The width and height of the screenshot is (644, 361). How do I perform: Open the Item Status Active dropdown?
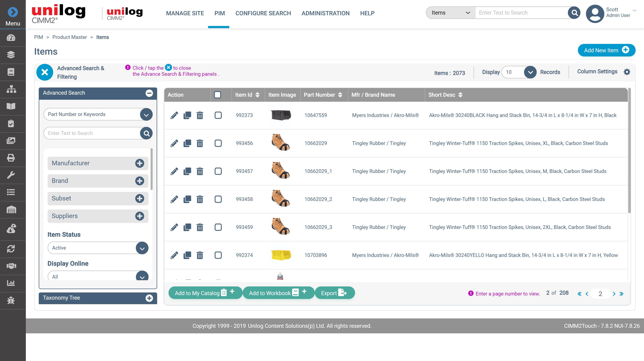click(98, 248)
